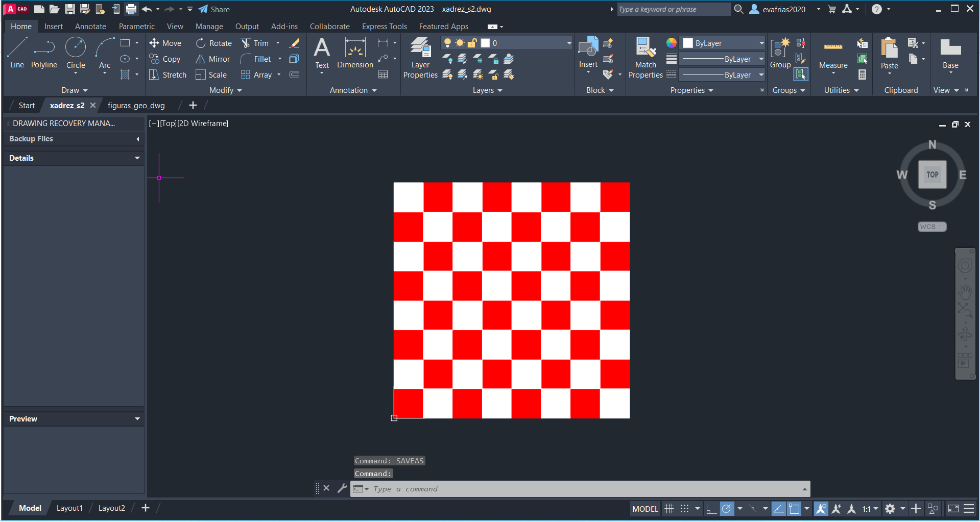Screen dimensions: 980x522
Task: Click the MODEL space button
Action: tap(645, 509)
